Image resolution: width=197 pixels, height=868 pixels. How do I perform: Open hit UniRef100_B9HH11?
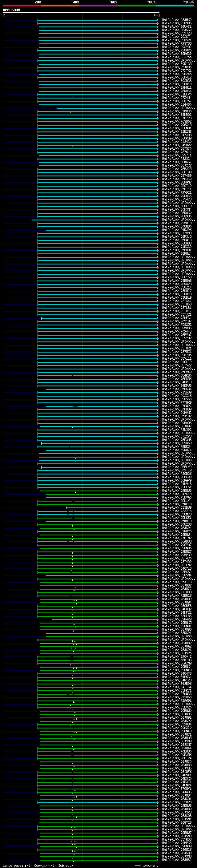point(177,88)
